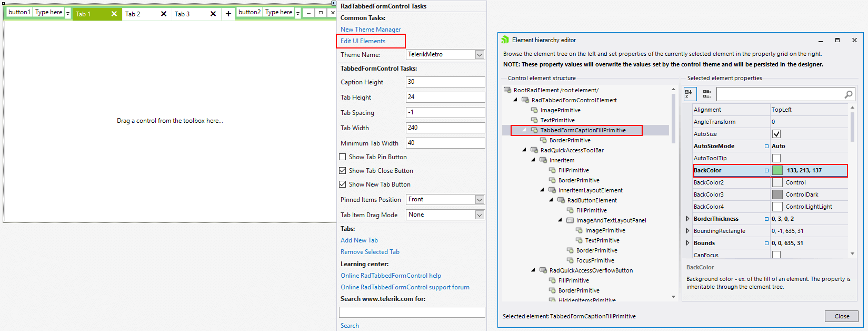Click the modified marker beside BorderThickness
This screenshot has width=868, height=331.
pyautogui.click(x=766, y=219)
